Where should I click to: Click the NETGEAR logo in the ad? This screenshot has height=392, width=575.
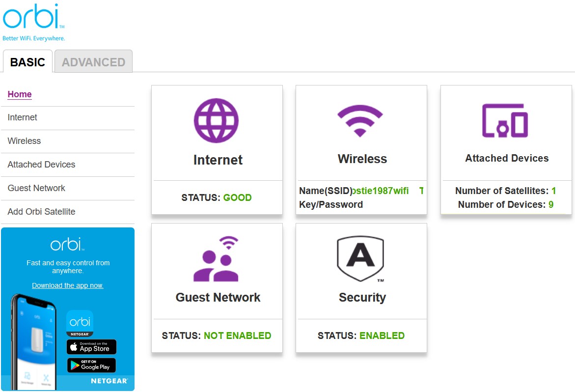(110, 381)
